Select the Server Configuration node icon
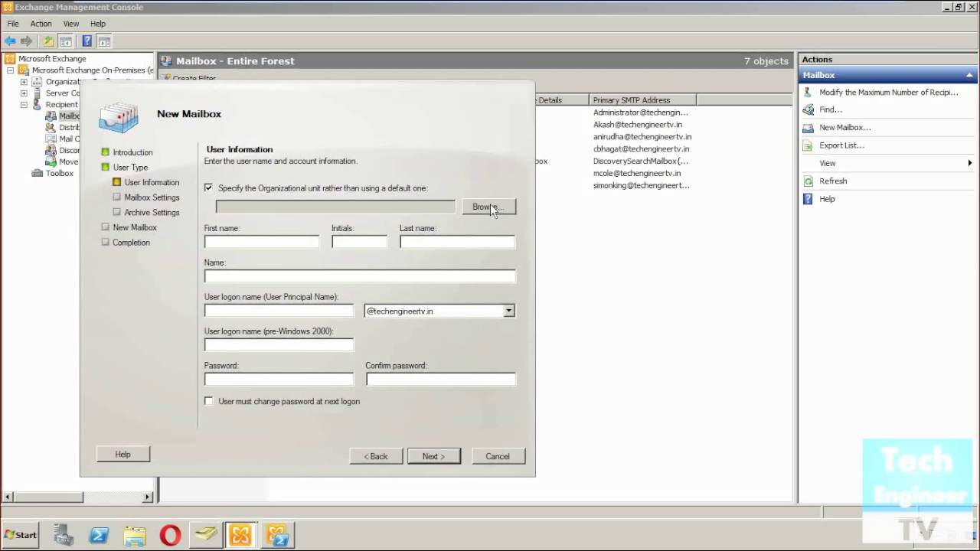This screenshot has height=551, width=980. point(37,93)
